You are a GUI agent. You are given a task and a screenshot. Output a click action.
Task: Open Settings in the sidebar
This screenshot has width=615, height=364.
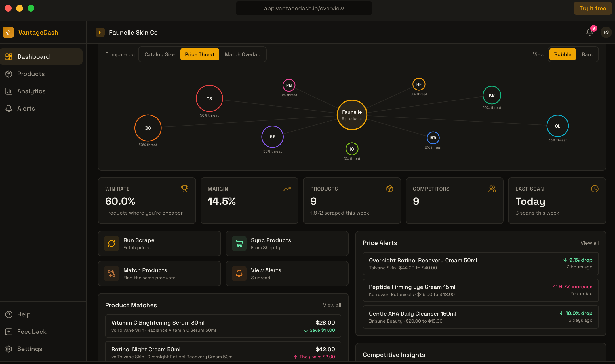click(41, 349)
